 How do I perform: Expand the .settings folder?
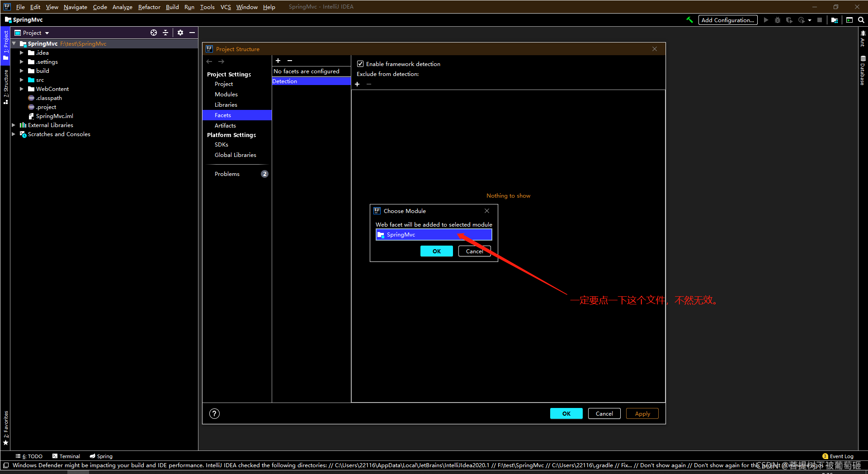click(22, 62)
